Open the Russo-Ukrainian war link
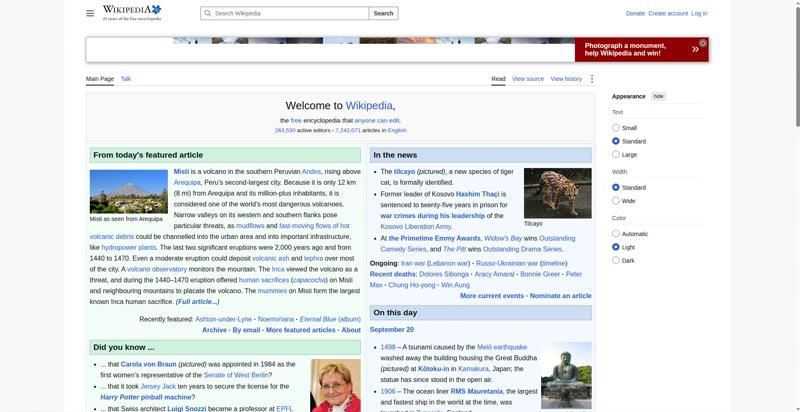The image size is (800, 412). (507, 264)
